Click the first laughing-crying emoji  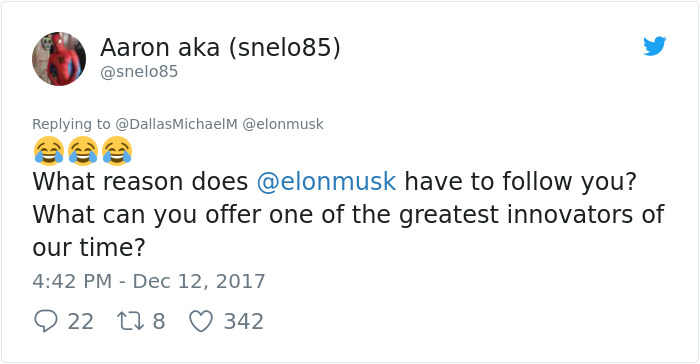(49, 151)
